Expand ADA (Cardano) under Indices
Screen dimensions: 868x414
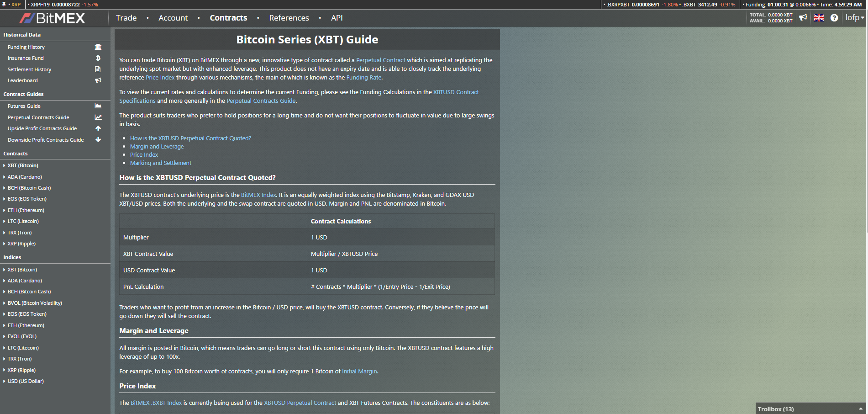(25, 281)
